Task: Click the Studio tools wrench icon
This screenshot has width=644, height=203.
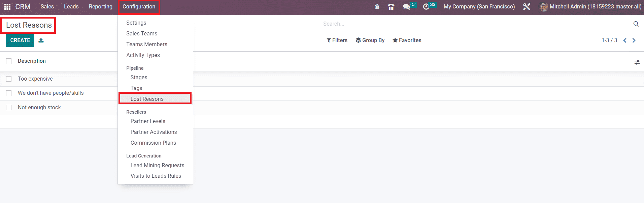Action: [527, 7]
